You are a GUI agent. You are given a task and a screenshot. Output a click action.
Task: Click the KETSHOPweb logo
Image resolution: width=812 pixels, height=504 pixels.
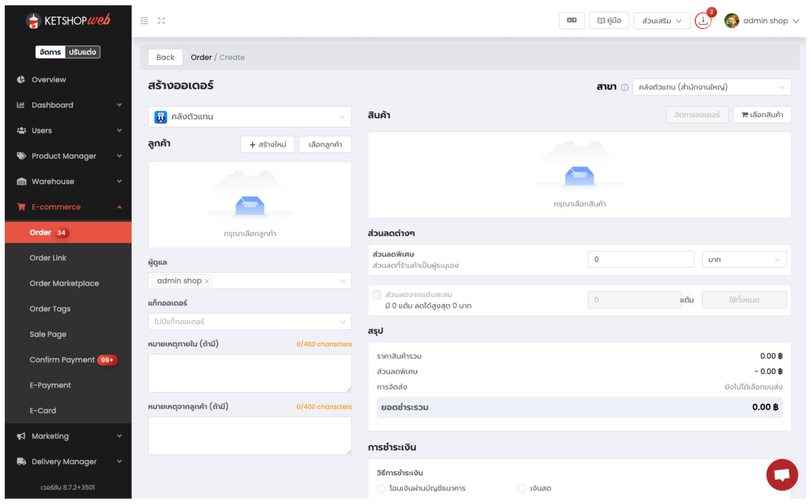[x=68, y=21]
